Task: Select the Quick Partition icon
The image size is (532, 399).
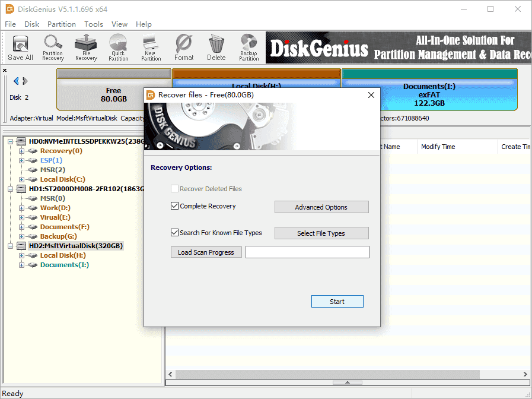Action: pyautogui.click(x=118, y=47)
